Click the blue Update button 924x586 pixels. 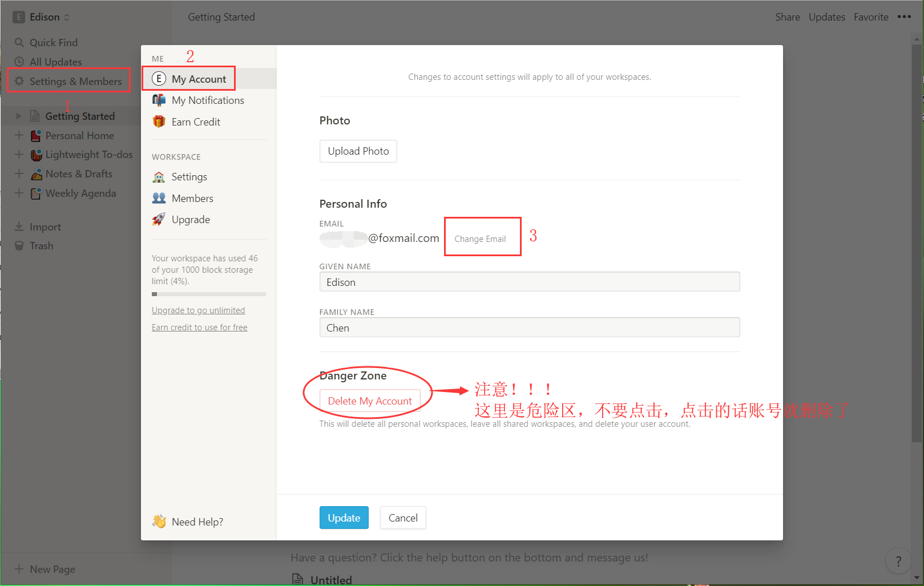click(344, 518)
